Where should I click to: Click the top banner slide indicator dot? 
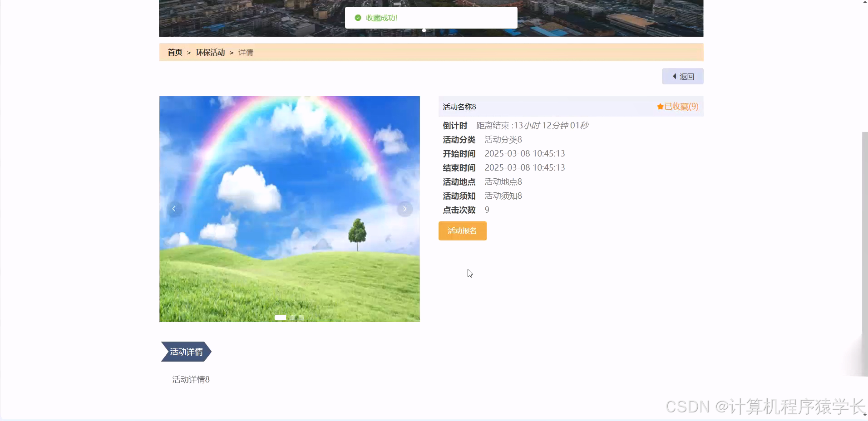(424, 30)
